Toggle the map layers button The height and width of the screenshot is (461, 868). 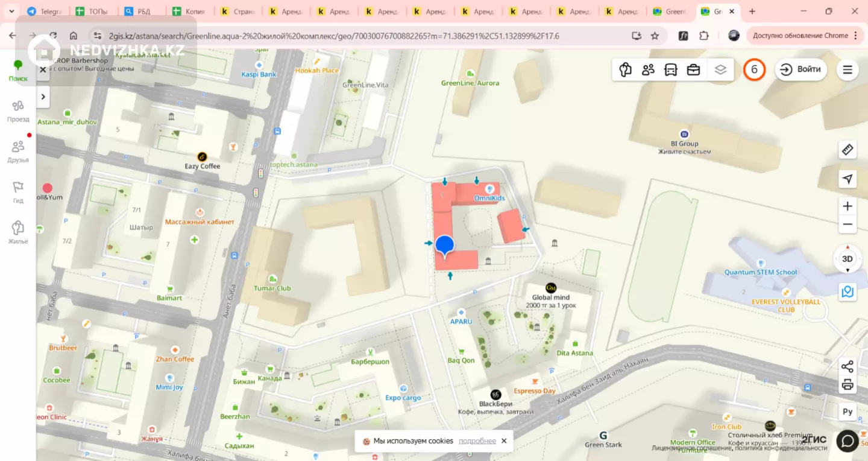pos(720,69)
